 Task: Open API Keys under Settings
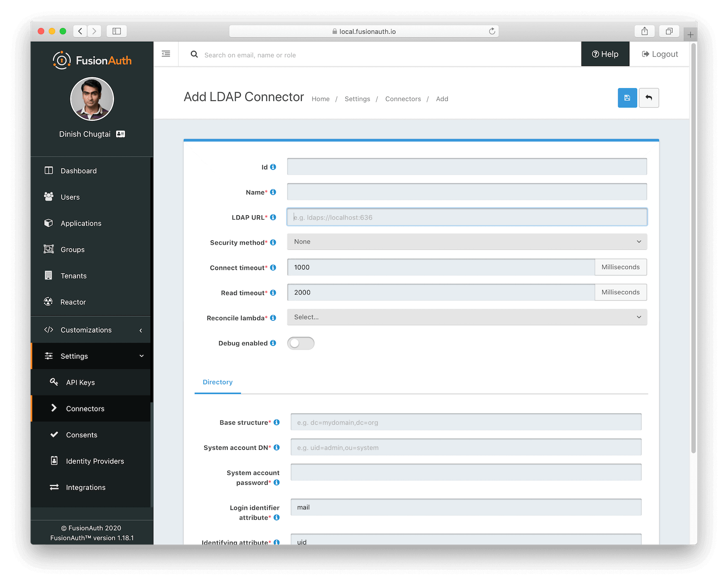pyautogui.click(x=91, y=382)
